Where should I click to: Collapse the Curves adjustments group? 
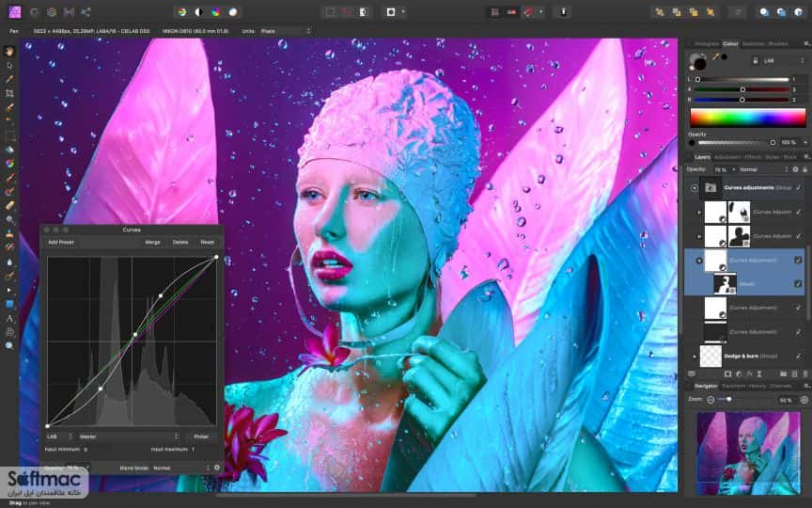(x=695, y=188)
